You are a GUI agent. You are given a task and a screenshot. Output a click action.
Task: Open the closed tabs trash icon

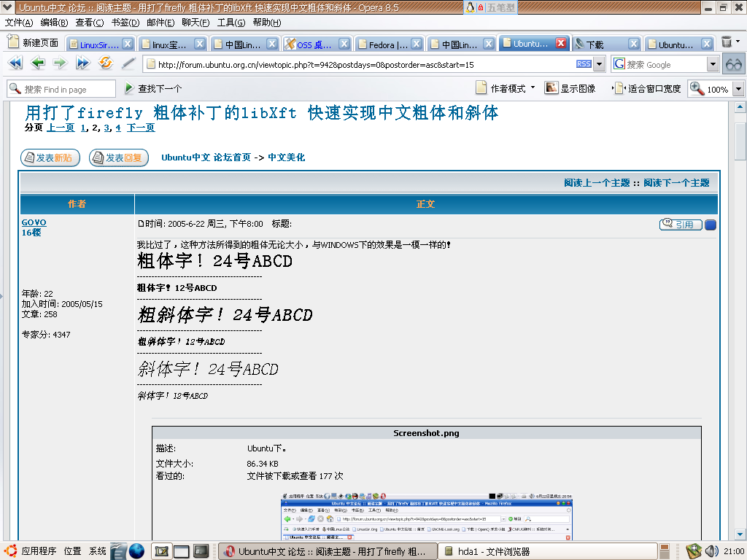point(727,42)
